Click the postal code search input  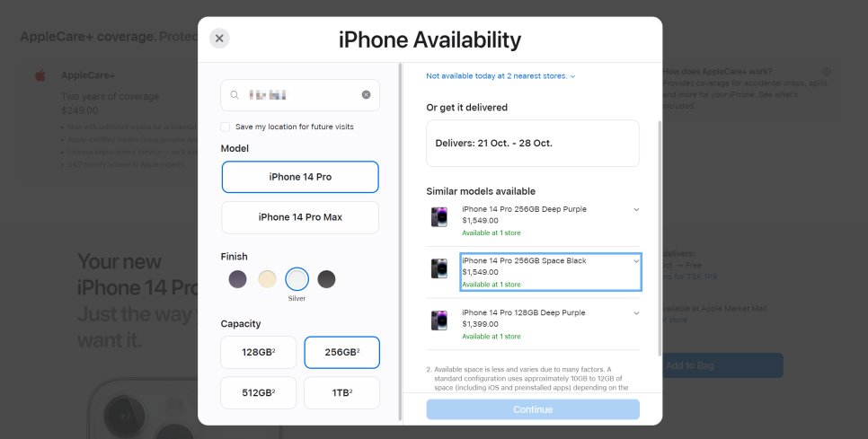(x=300, y=95)
